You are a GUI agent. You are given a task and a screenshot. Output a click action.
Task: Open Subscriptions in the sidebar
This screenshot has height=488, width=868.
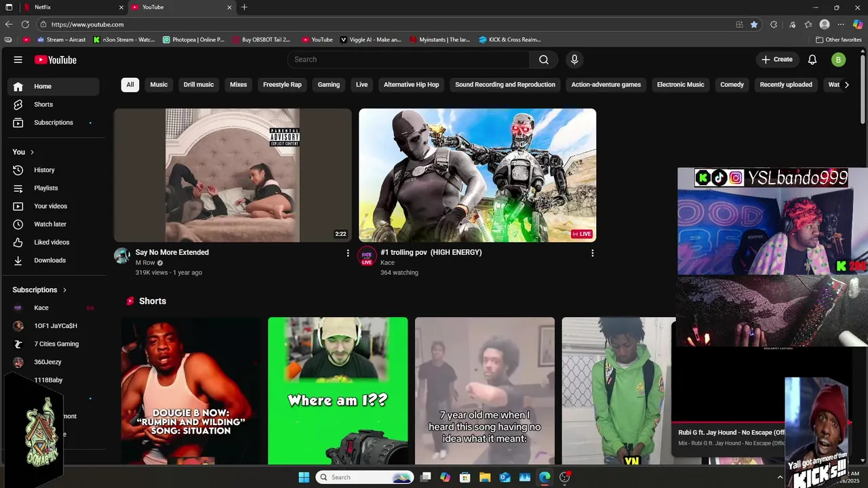[54, 123]
